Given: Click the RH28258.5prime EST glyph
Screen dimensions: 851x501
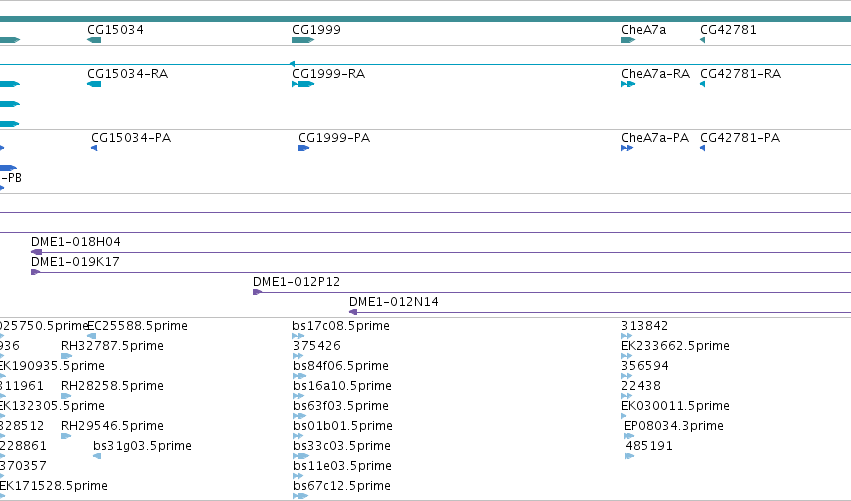Looking at the screenshot, I should [x=66, y=396].
